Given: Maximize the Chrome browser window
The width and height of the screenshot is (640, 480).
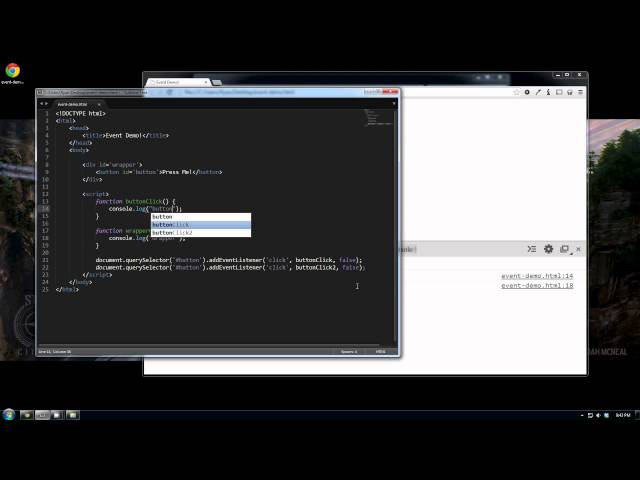Looking at the screenshot, I should click(567, 75).
